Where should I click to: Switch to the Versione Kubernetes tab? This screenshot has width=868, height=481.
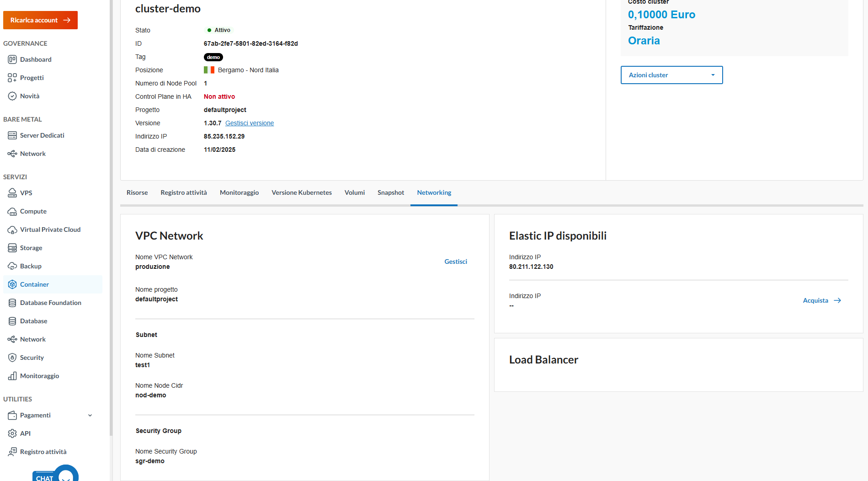click(302, 192)
